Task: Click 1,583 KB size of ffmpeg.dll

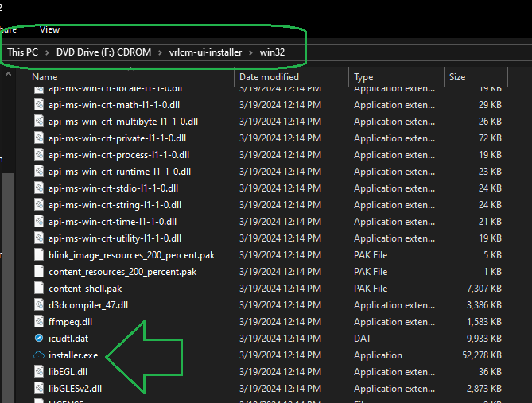Action: pyautogui.click(x=484, y=322)
